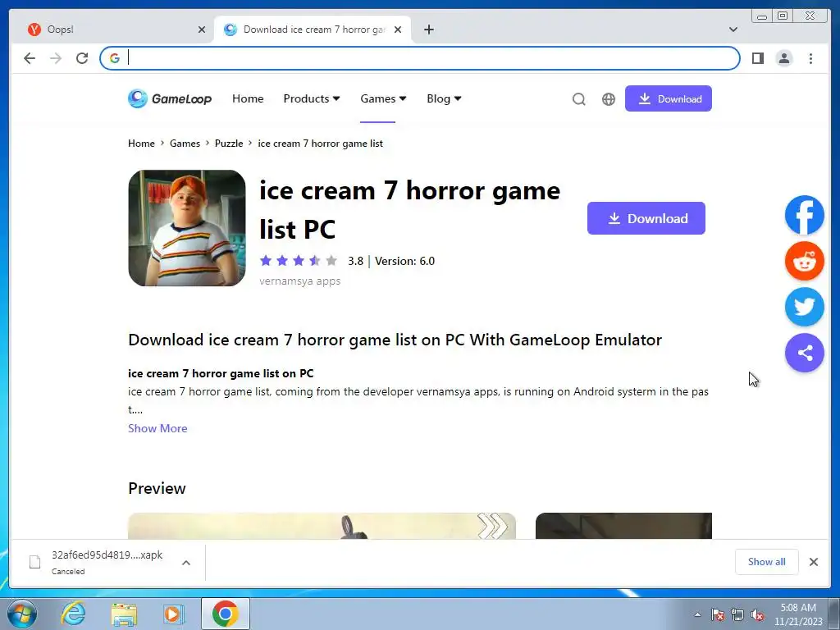Share page on Reddit
840x630 pixels.
804,261
